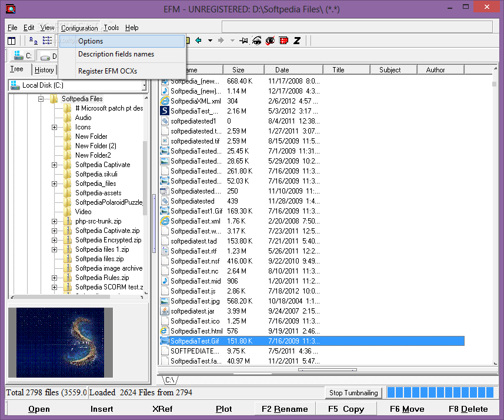Click the F5 Copy button

[x=346, y=409]
